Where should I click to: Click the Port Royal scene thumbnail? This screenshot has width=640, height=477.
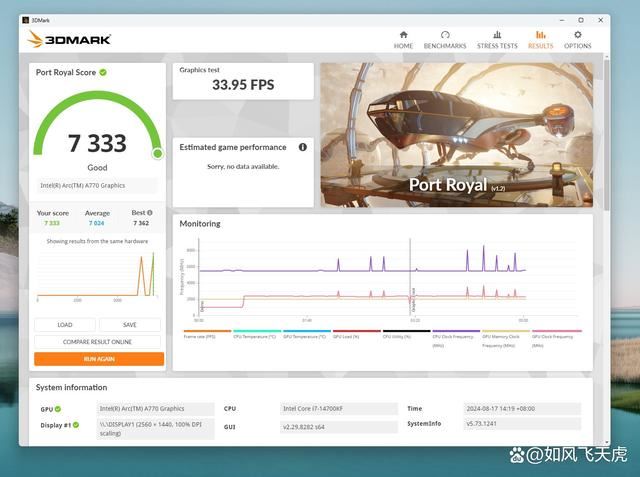tap(456, 135)
